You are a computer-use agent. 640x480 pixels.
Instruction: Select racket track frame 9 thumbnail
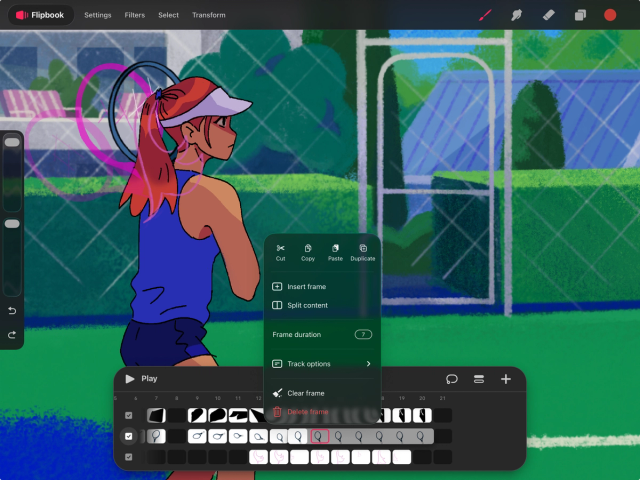pyautogui.click(x=197, y=436)
